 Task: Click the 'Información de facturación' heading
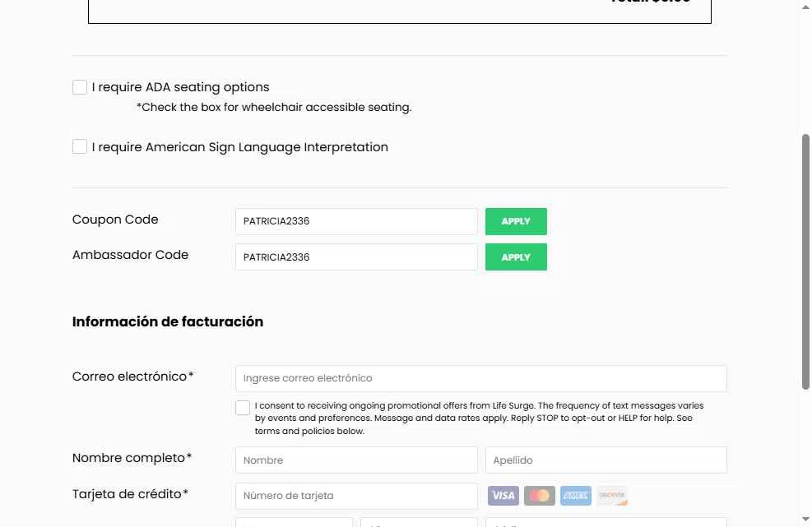(x=168, y=321)
